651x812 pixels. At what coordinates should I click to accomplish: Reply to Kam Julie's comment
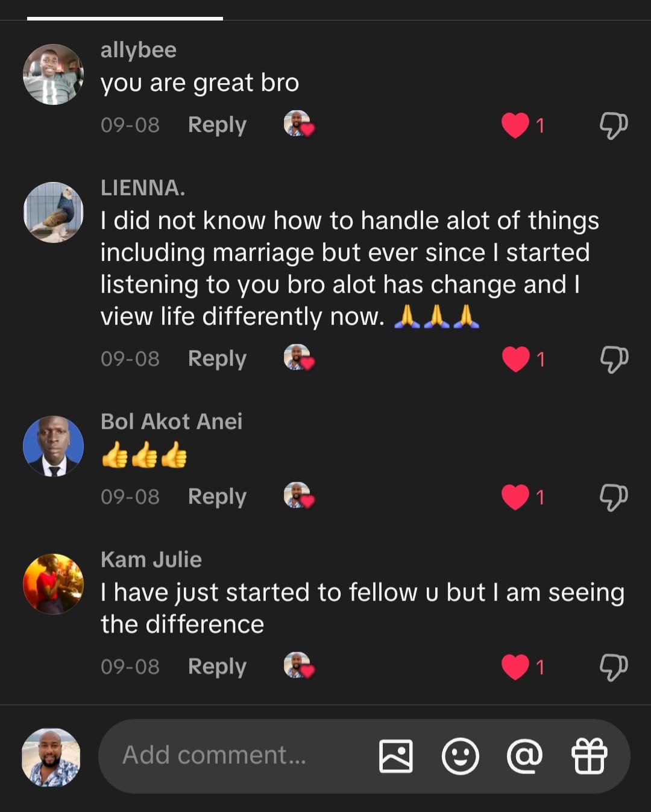pyautogui.click(x=217, y=667)
